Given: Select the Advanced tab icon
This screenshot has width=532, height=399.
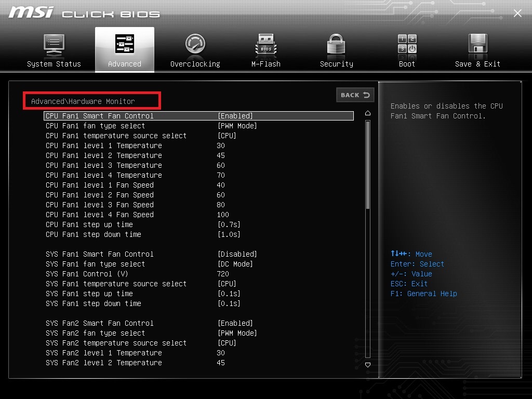Looking at the screenshot, I should point(125,44).
